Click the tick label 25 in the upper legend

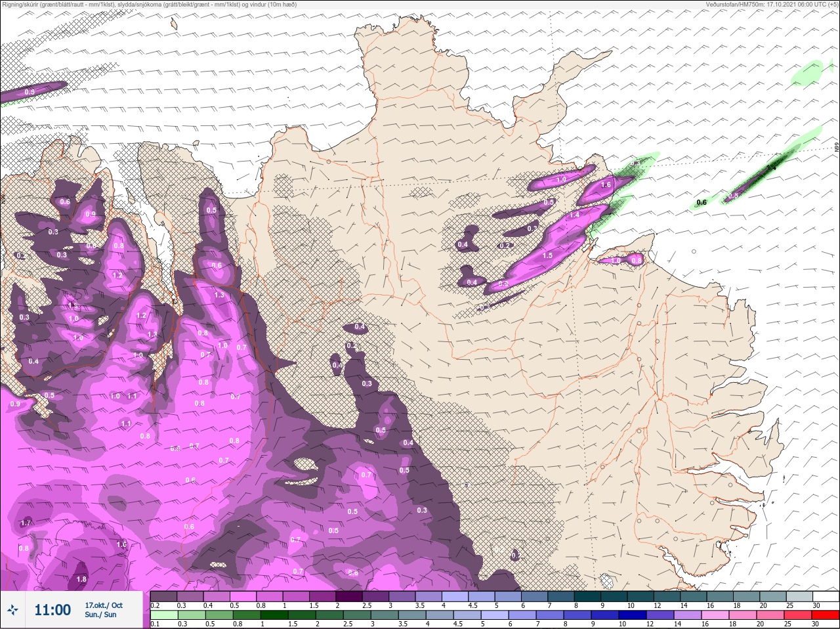tap(789, 605)
